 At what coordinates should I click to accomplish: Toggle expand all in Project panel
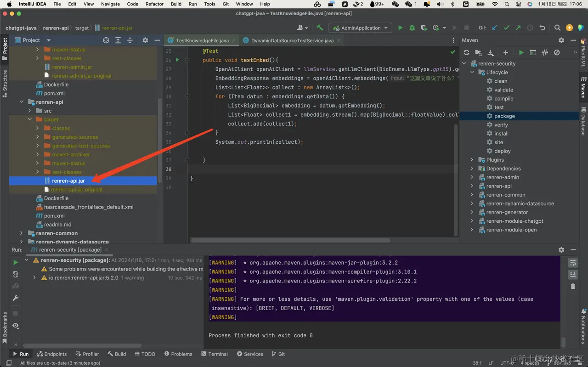(118, 40)
